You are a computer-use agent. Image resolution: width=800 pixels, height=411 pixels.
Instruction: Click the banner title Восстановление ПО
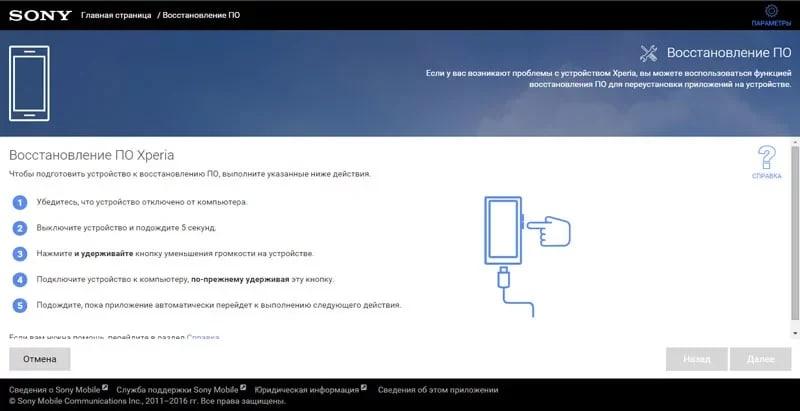[x=729, y=53]
